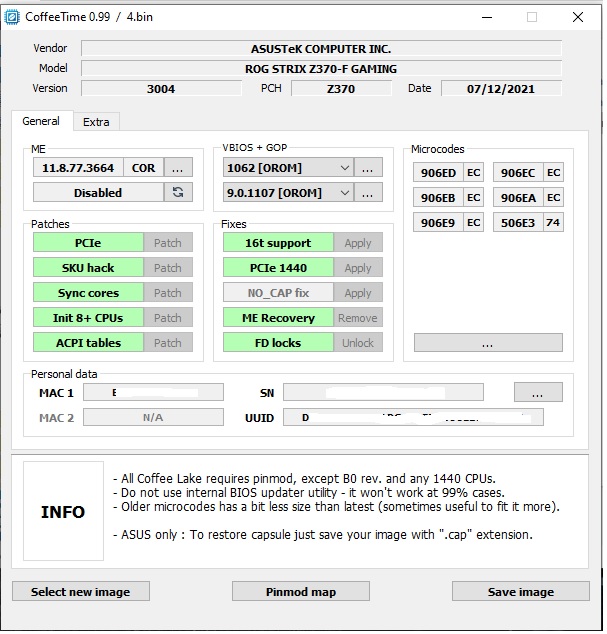This screenshot has height=634, width=607.
Task: Click the 16t support status label
Action: pyautogui.click(x=278, y=243)
